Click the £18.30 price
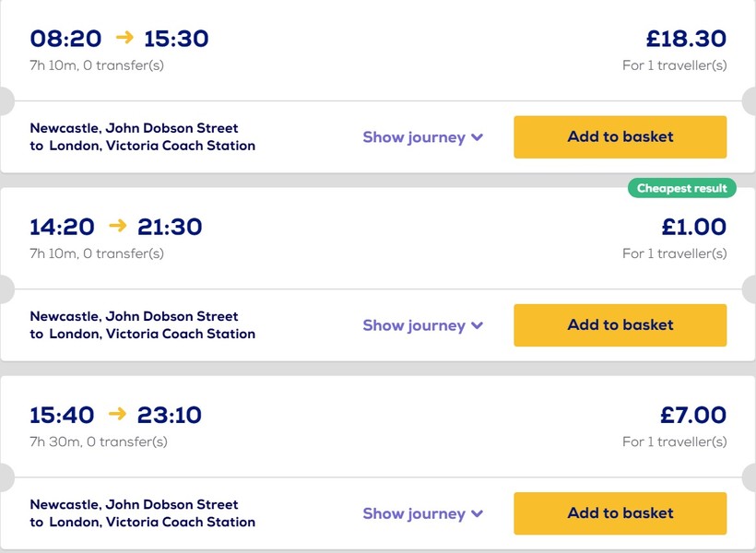The image size is (756, 553). pos(686,39)
